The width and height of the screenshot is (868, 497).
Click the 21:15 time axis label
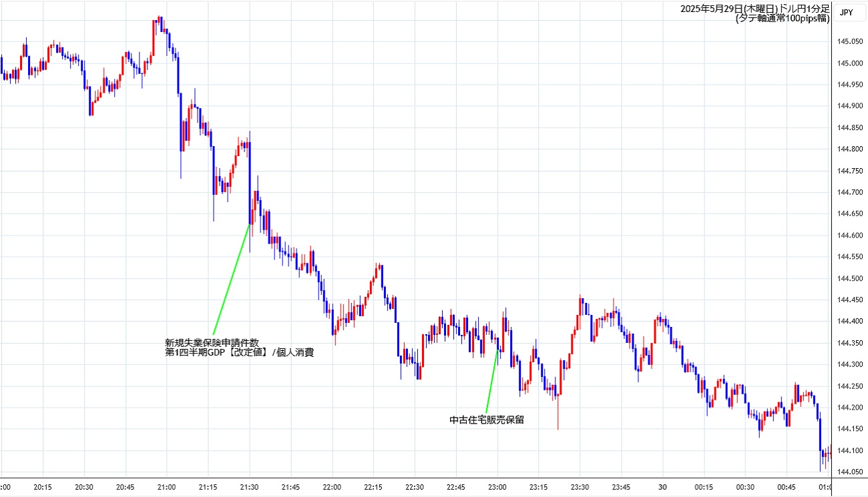point(208,487)
